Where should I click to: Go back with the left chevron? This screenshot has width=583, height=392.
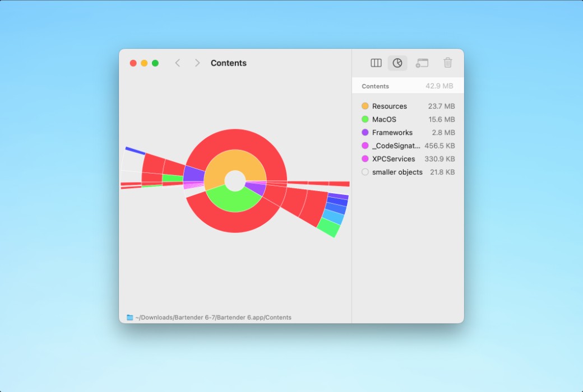coord(178,63)
